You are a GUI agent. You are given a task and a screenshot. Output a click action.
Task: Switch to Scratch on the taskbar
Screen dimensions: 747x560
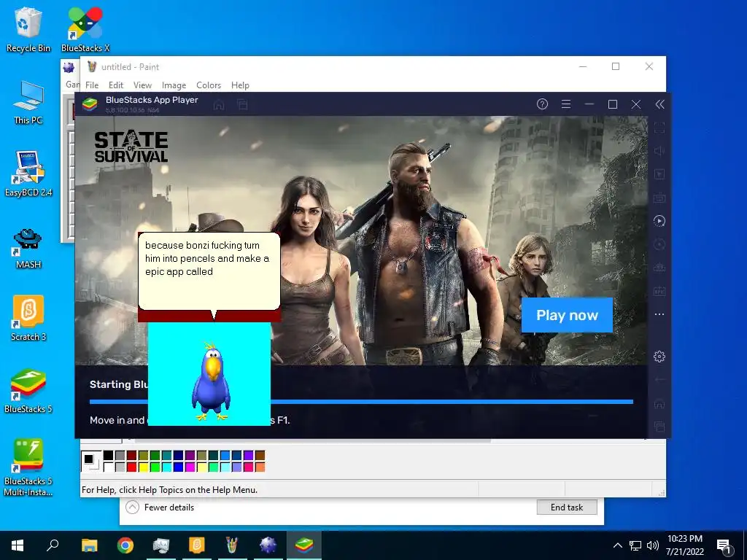197,545
